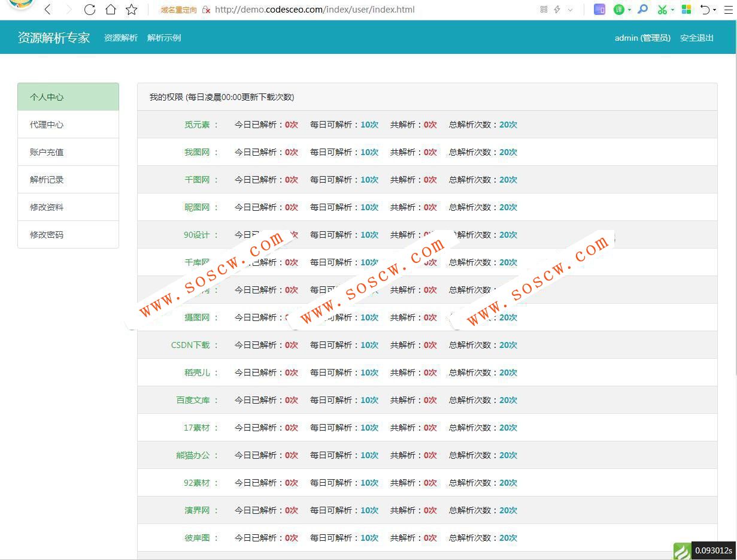The width and height of the screenshot is (737, 560).
Task: Click the blue magnifier search icon
Action: [x=642, y=10]
